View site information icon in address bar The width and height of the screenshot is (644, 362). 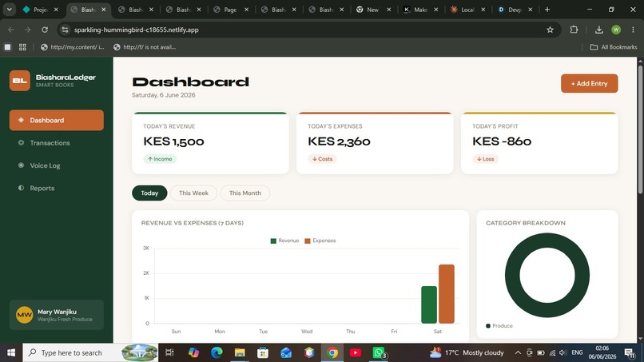pyautogui.click(x=65, y=30)
